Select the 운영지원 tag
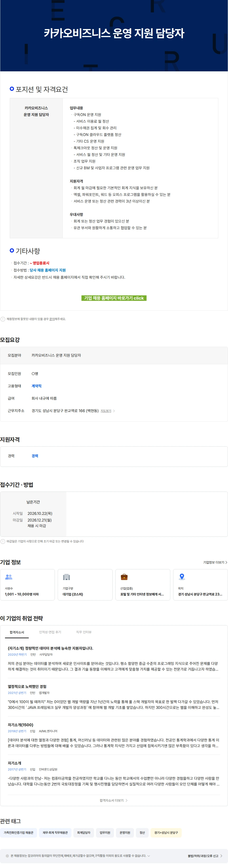Image resolution: width=228 pixels, height=868 pixels. (x=125, y=833)
